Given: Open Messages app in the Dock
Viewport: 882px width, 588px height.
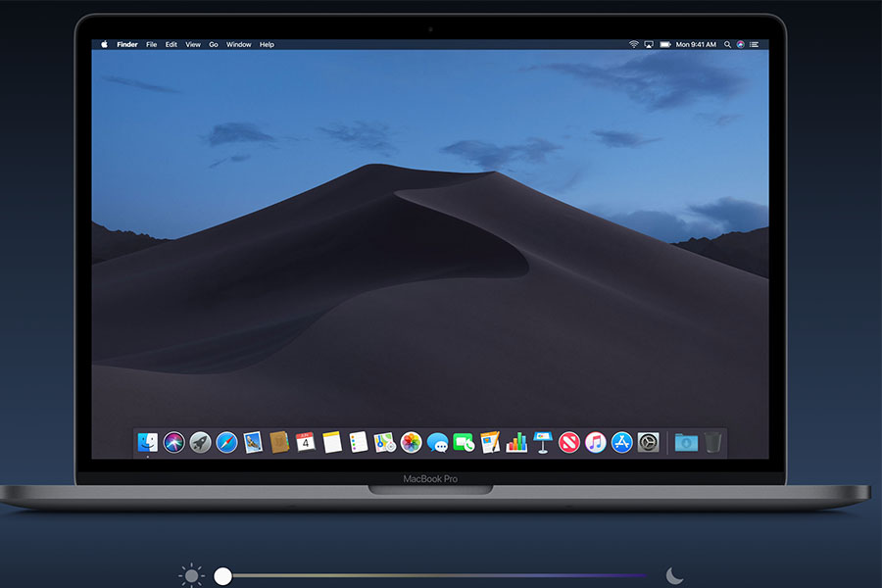Looking at the screenshot, I should pos(438,443).
